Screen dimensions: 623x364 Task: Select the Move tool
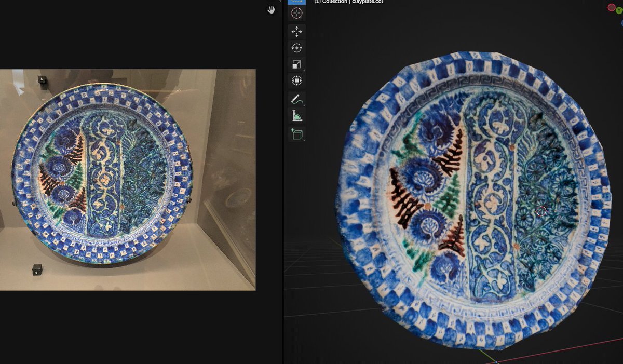tap(296, 32)
